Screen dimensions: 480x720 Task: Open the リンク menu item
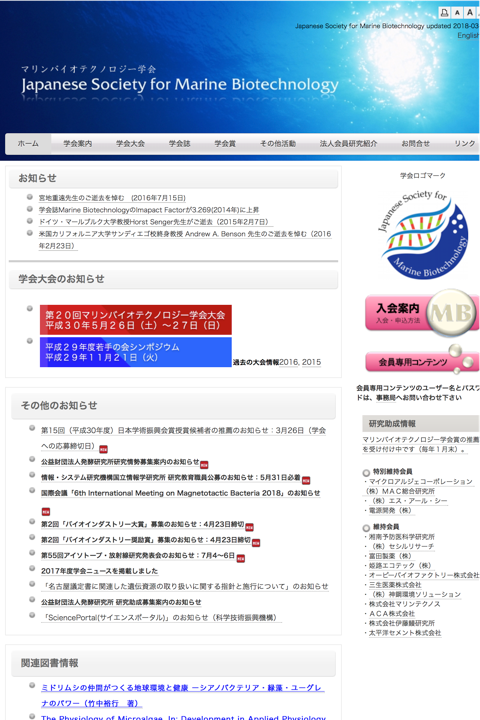coord(465,144)
